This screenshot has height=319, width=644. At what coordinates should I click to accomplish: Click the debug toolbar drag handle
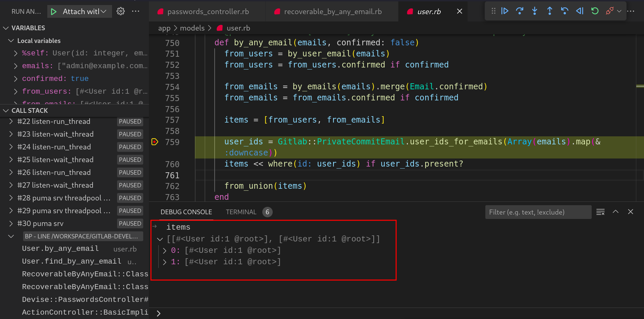[493, 11]
